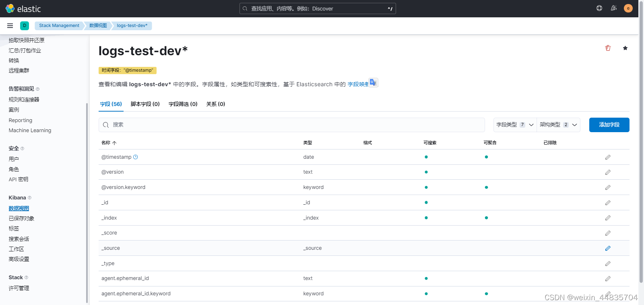
Task: Edit the agent.ephemeral_id field
Action: 608,278
